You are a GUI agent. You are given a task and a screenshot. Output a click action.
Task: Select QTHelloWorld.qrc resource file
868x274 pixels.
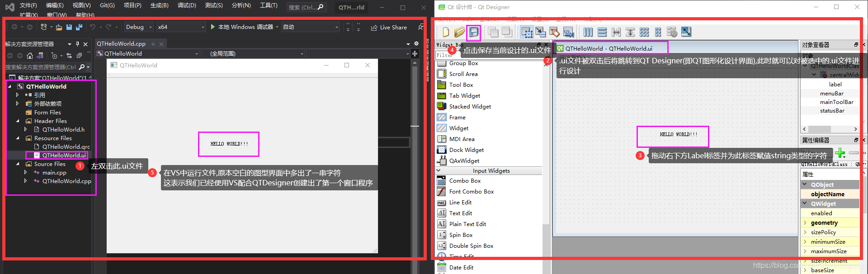tap(66, 147)
